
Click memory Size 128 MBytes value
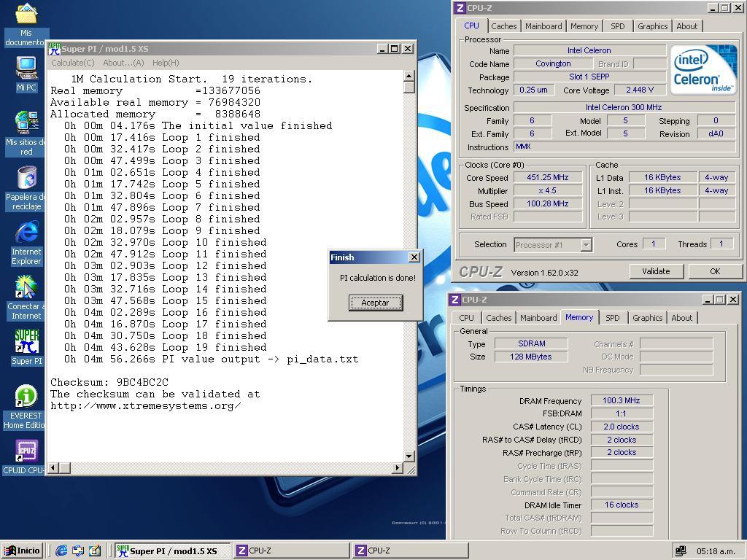(531, 357)
